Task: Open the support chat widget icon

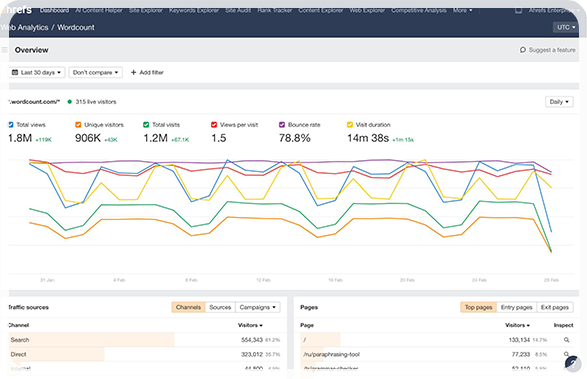Action: pyautogui.click(x=573, y=363)
